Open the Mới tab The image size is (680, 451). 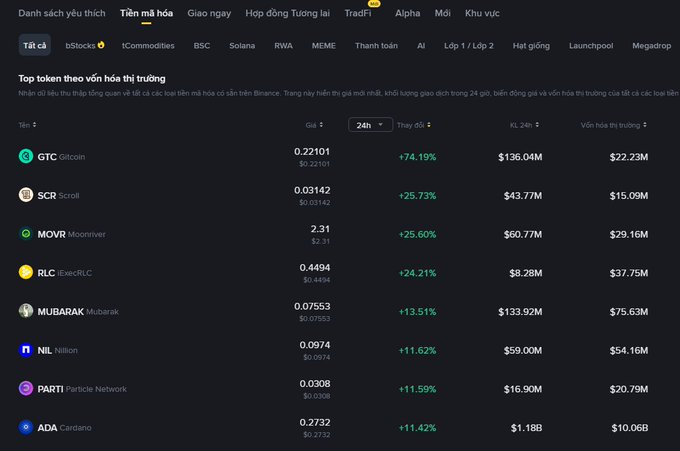(442, 13)
